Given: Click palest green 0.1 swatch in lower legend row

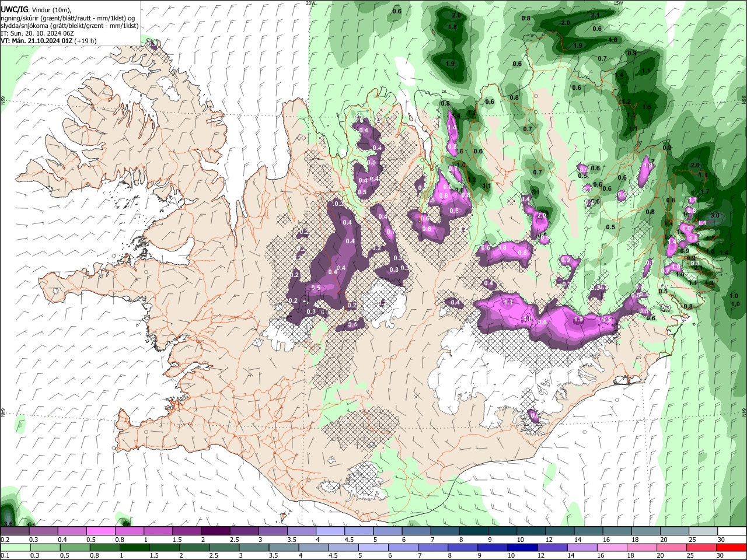Looking at the screenshot, I should pyautogui.click(x=15, y=548).
